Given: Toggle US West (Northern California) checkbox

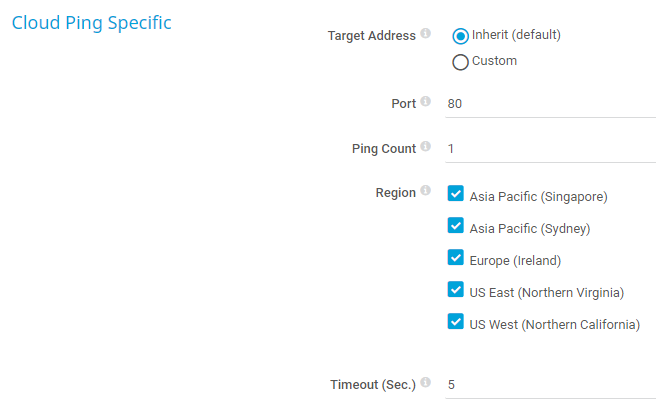Looking at the screenshot, I should pyautogui.click(x=456, y=322).
